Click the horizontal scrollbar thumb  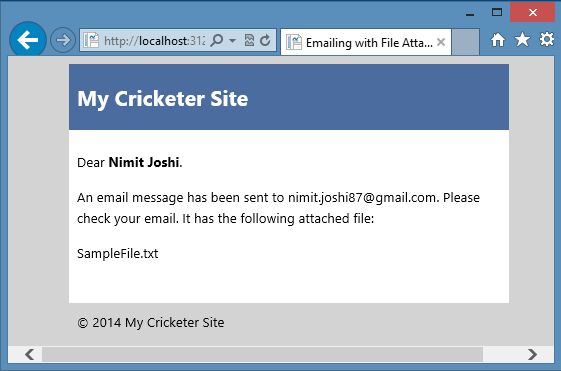point(262,354)
